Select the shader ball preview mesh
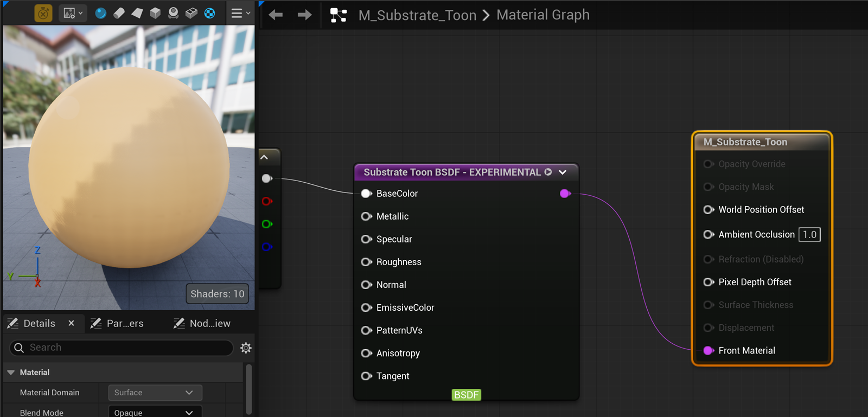The image size is (868, 417). 173,13
